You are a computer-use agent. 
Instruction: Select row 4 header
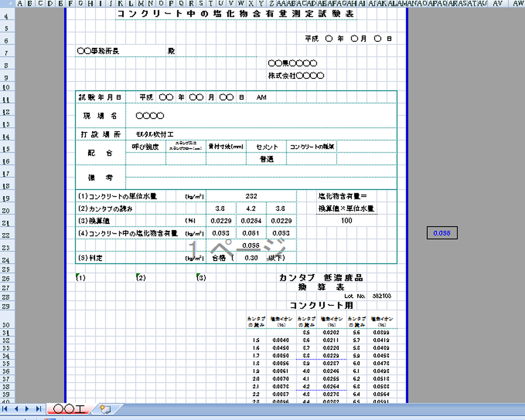(7, 17)
